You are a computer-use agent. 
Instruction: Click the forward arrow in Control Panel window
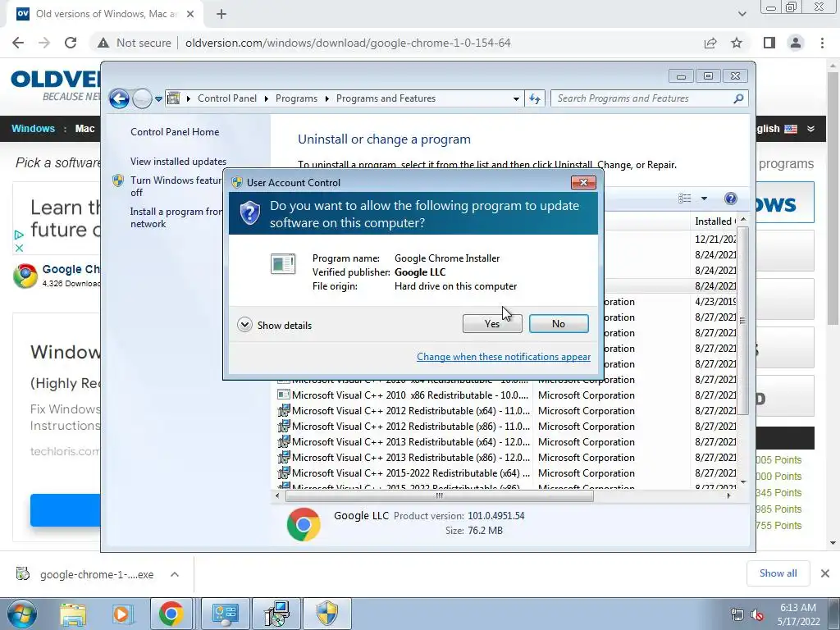coord(142,98)
